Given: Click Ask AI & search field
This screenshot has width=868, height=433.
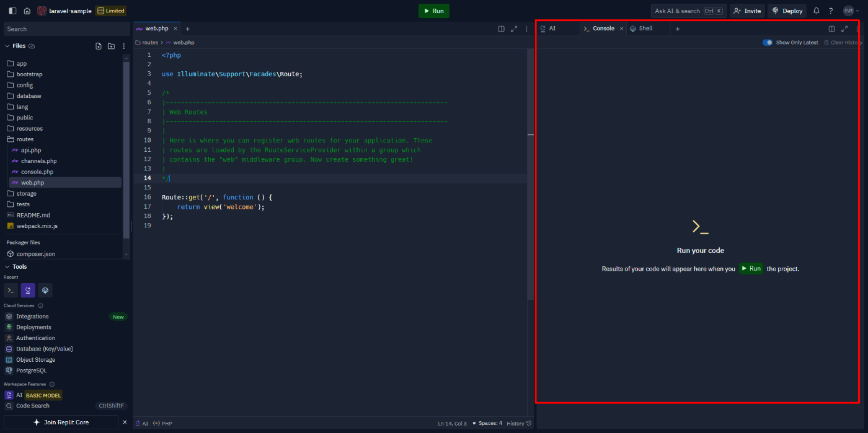Looking at the screenshot, I should pyautogui.click(x=688, y=11).
